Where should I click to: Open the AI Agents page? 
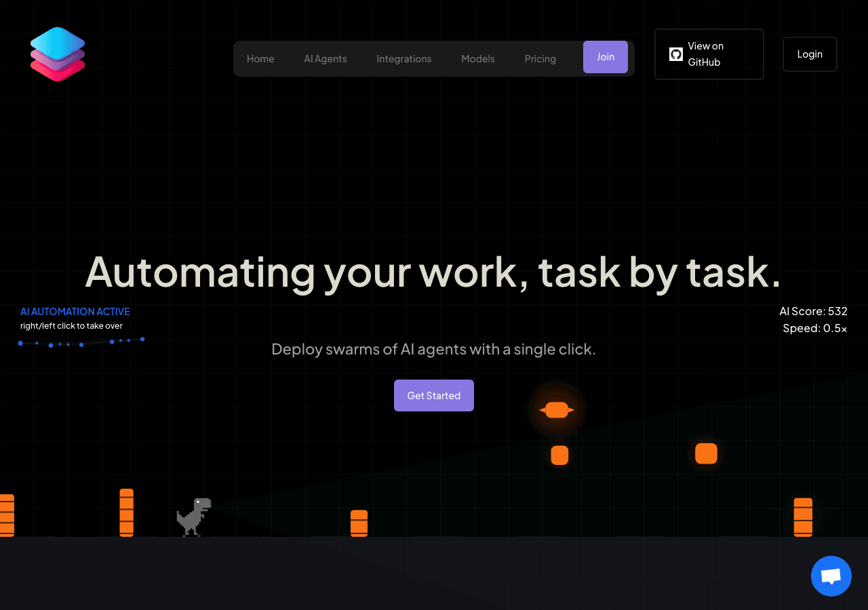tap(325, 59)
